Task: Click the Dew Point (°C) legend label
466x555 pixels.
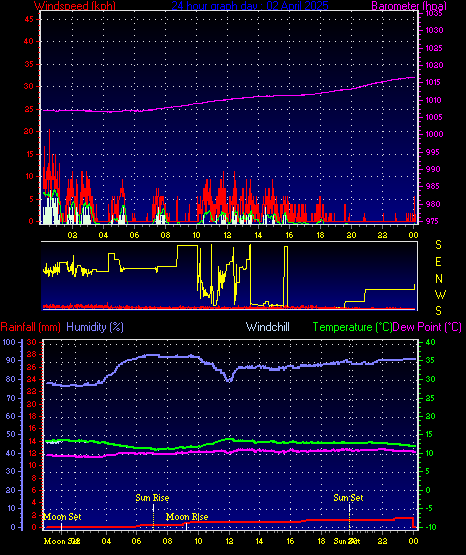Action: [427, 327]
